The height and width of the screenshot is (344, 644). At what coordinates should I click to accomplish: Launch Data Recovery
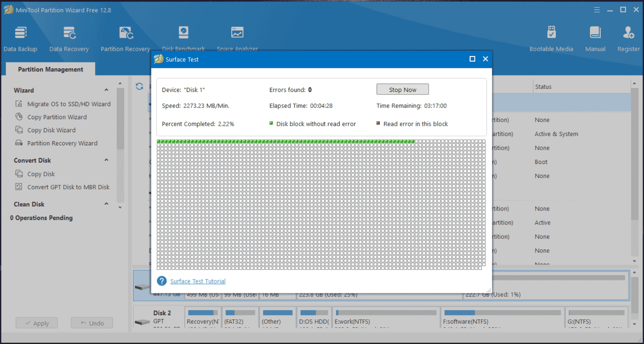(x=69, y=37)
